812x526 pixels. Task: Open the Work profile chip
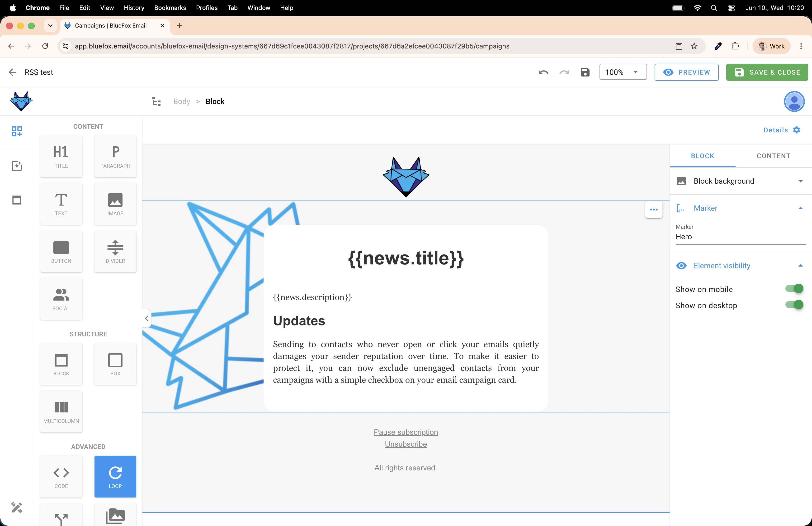point(772,46)
